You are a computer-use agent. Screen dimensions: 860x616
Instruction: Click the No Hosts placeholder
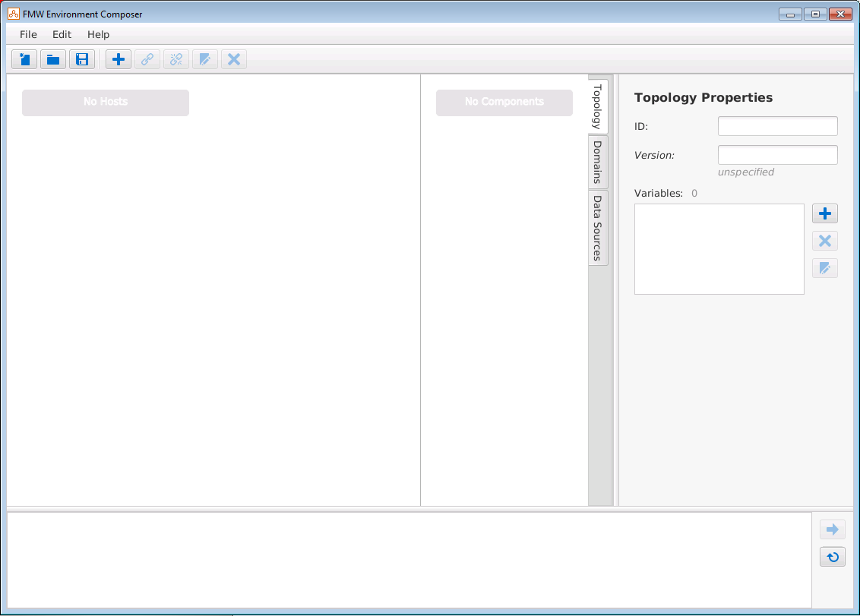(x=106, y=103)
